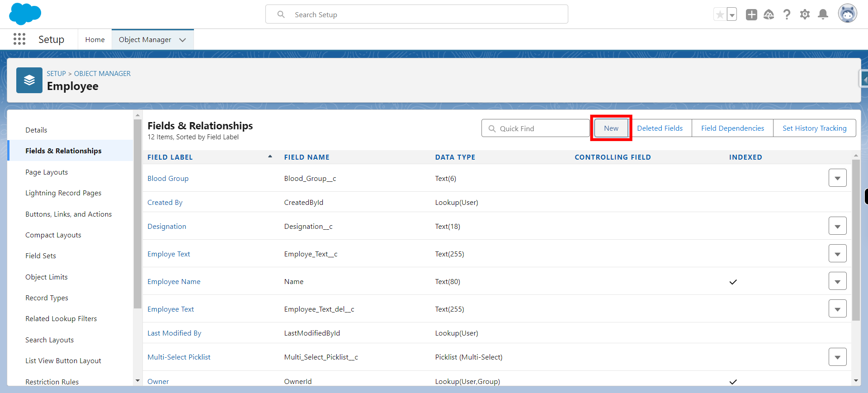868x393 pixels.
Task: Click the Salesforce cloud logo
Action: tap(25, 14)
